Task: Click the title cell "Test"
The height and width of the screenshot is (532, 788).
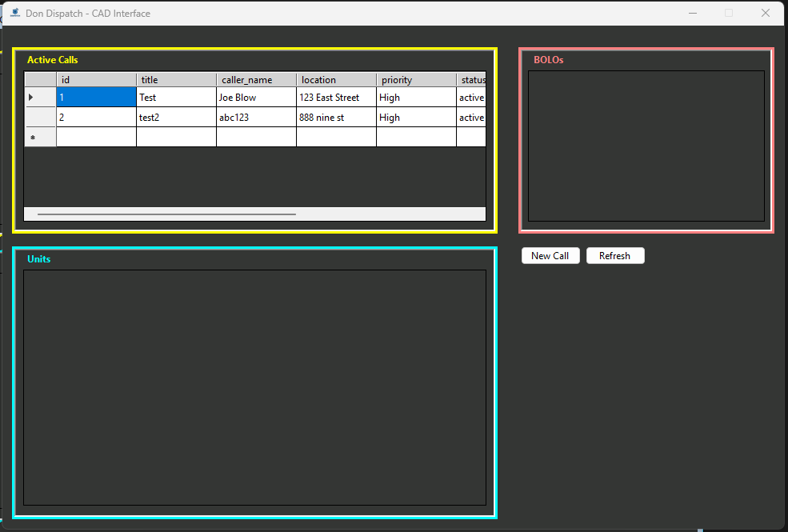Action: 176,97
